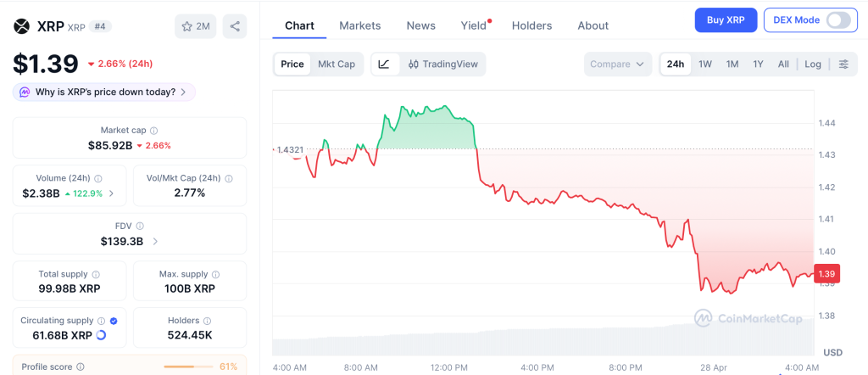Click the Circulating supply verified badge

114,322
